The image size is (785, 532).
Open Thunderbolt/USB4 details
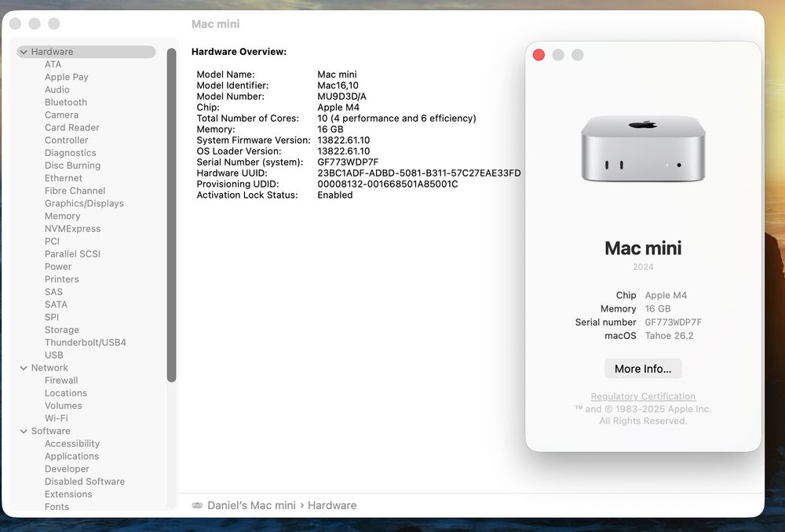85,342
